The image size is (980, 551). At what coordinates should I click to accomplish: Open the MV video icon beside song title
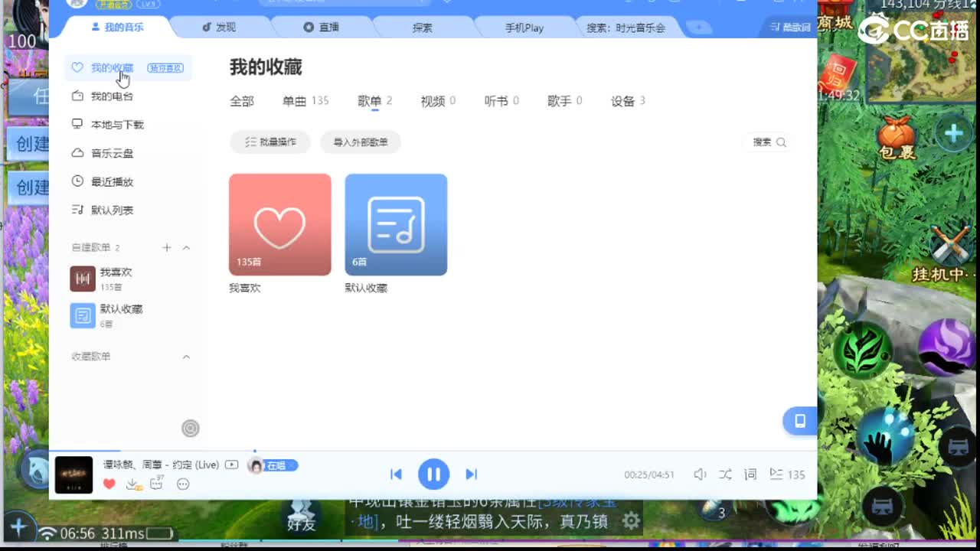[x=231, y=465]
